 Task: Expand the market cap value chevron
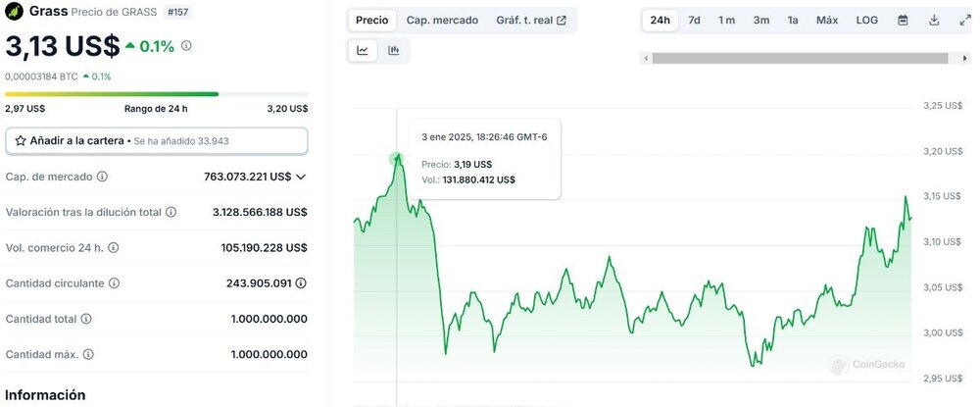point(301,177)
